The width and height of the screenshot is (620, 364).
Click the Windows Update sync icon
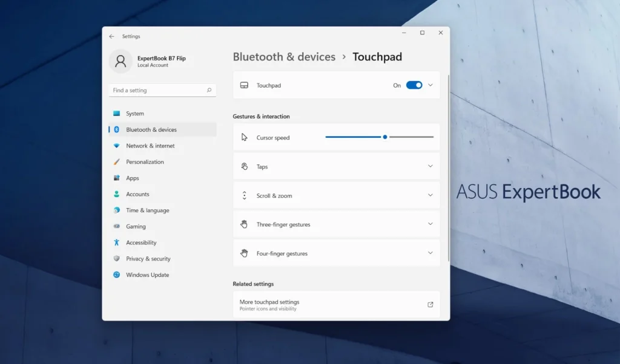(116, 275)
